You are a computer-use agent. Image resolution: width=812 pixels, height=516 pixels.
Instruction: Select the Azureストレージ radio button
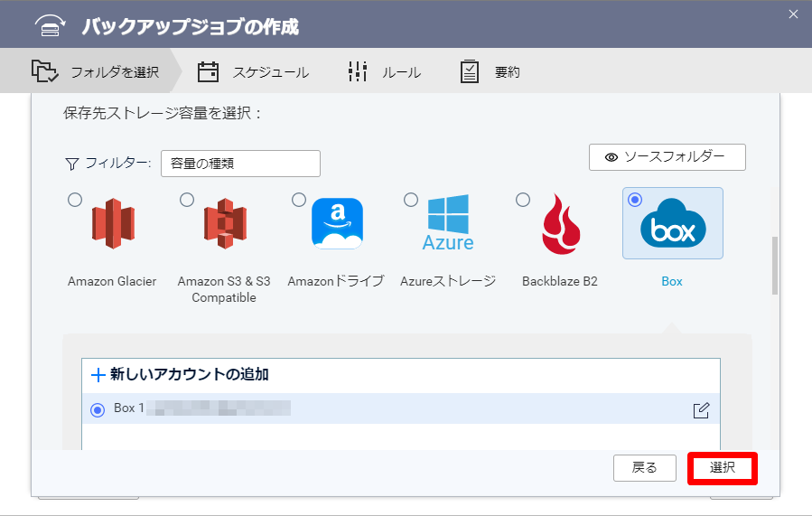pyautogui.click(x=411, y=200)
